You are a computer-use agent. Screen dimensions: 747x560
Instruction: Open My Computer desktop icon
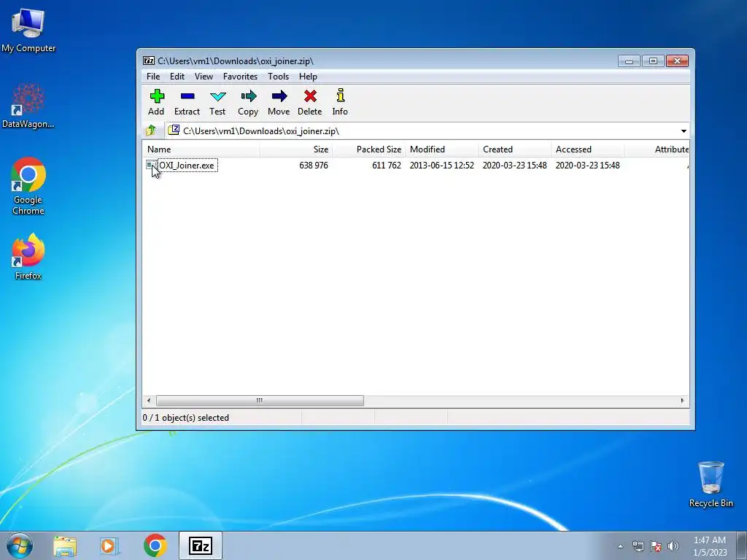28,30
